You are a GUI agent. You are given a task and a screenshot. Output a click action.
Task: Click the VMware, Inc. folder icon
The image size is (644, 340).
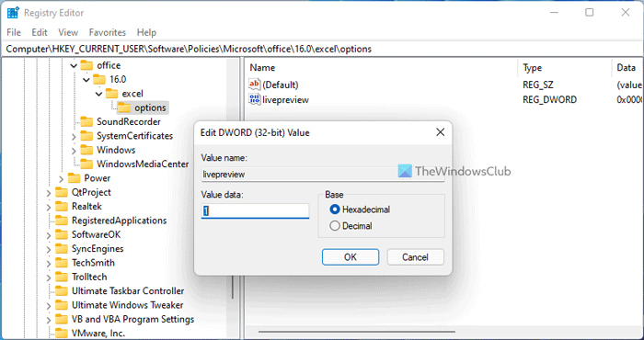tap(62, 333)
